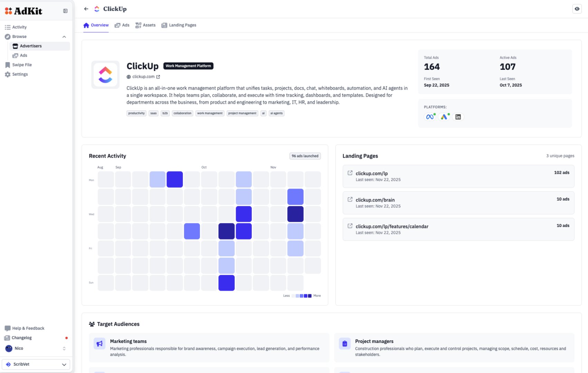Click the collapse sidebar toggle beside AdKit
Viewport: 588px width, 373px height.
coord(65,11)
